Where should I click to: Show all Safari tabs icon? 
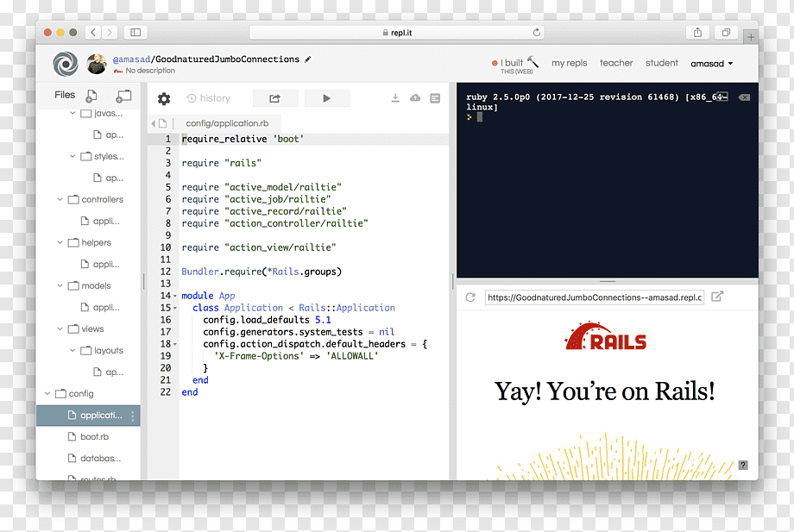[x=726, y=33]
